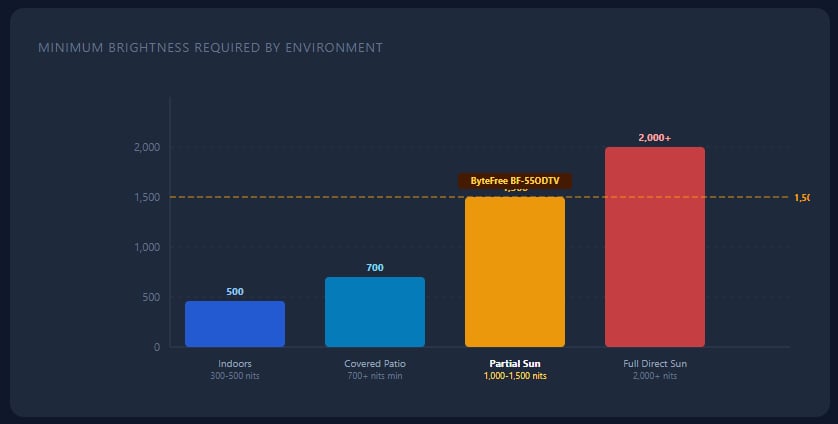The image size is (838, 424).
Task: Click the orange threshold label at right edge
Action: coord(801,198)
